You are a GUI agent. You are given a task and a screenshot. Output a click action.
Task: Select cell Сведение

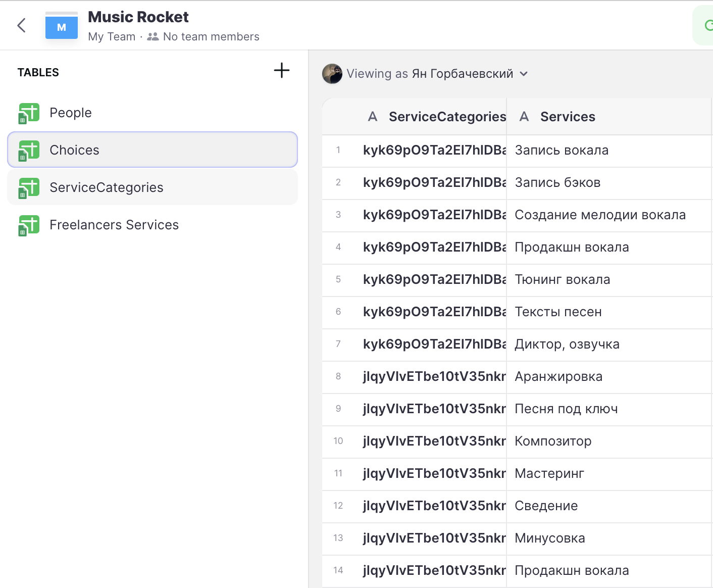609,506
